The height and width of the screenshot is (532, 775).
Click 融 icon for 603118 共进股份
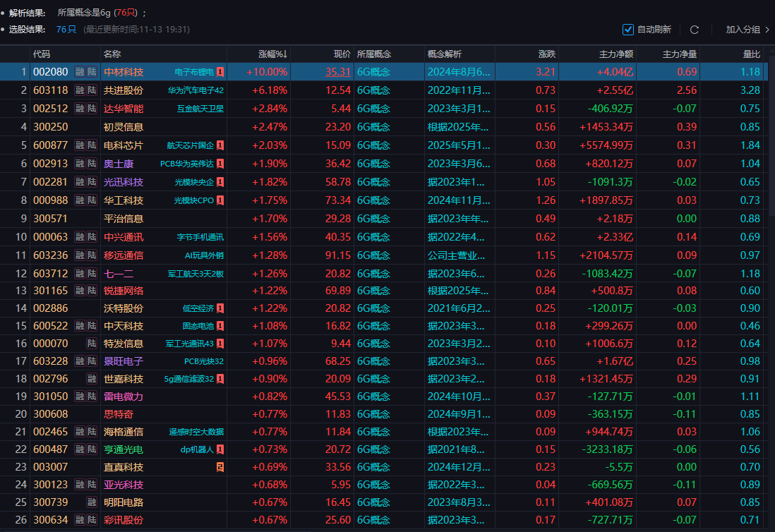click(x=80, y=90)
